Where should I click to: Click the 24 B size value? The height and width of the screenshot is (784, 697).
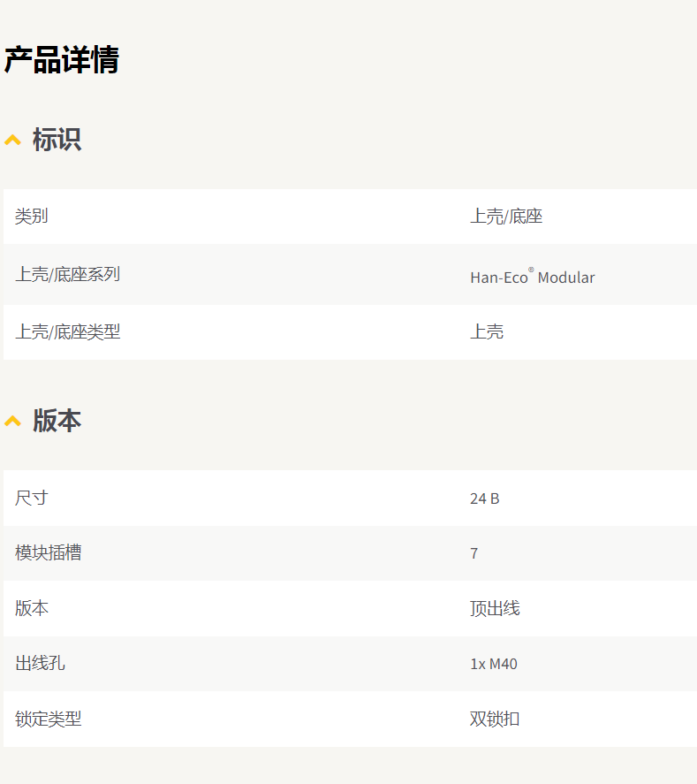tap(484, 499)
